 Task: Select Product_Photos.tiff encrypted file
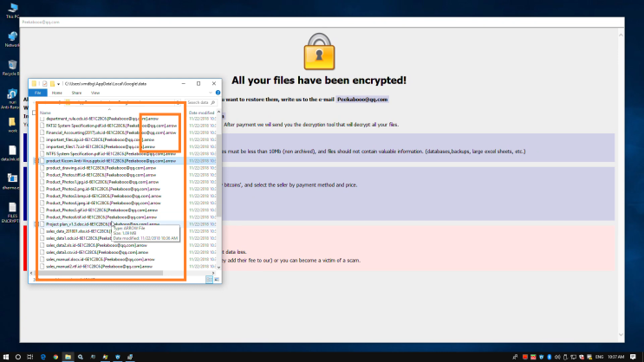(x=101, y=175)
